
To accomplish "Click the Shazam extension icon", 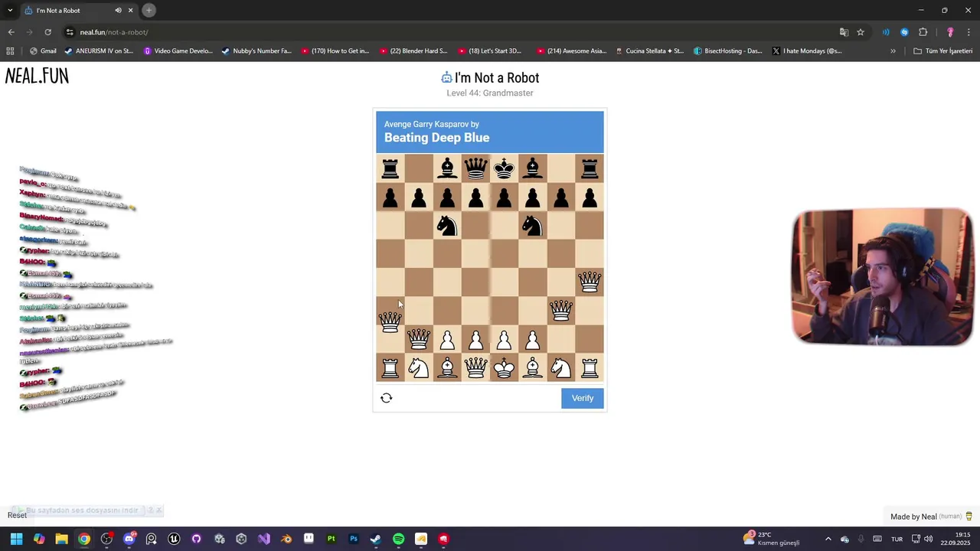I will point(904,32).
